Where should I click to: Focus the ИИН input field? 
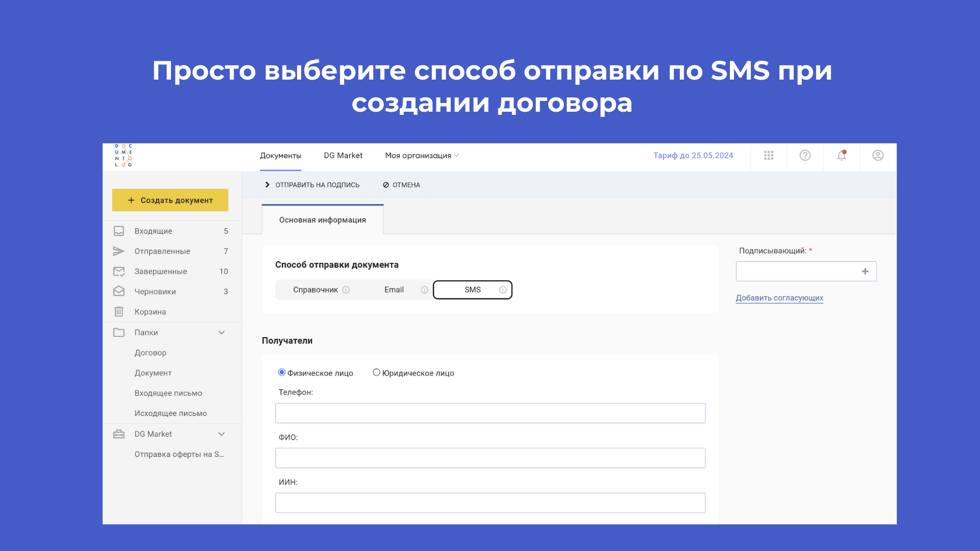coord(491,503)
